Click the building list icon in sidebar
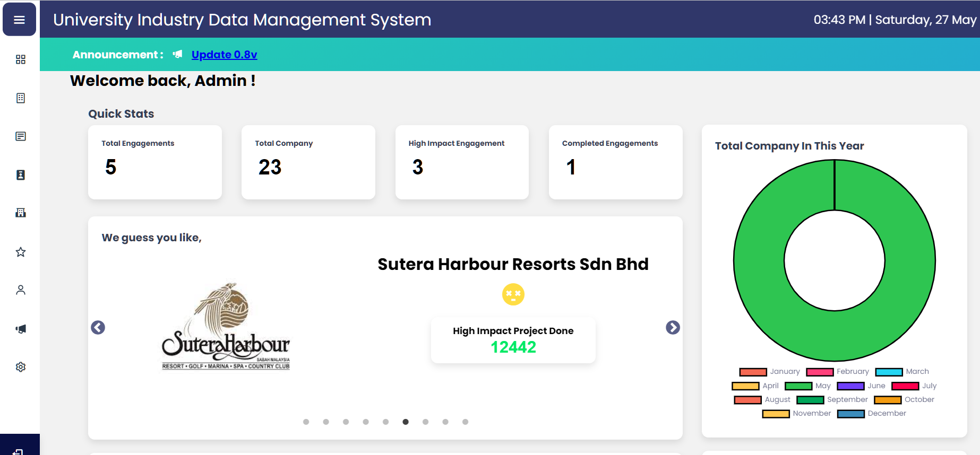This screenshot has width=980, height=455. pos(21,98)
